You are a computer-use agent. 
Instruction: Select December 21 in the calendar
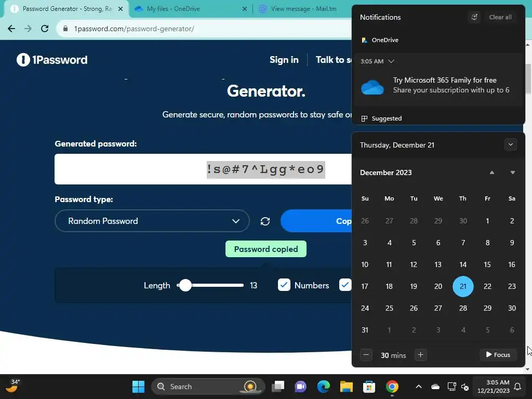coord(463,286)
